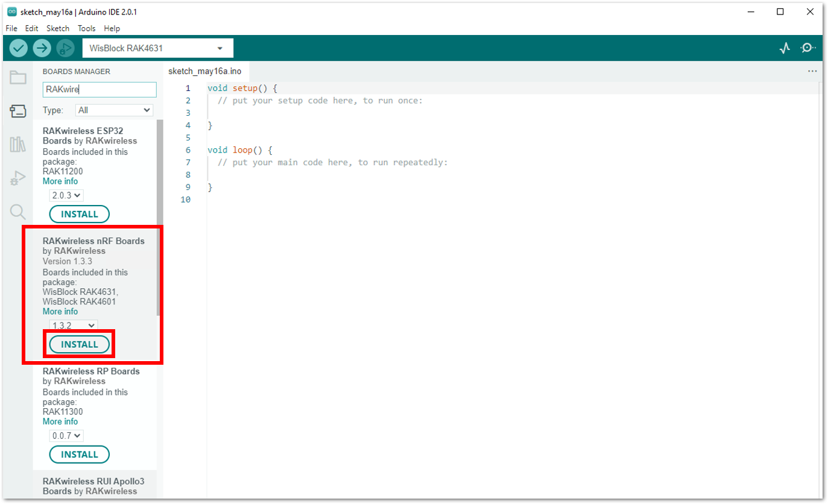Image resolution: width=828 pixels, height=504 pixels.
Task: Maximize the Arduino IDE window
Action: tap(780, 11)
